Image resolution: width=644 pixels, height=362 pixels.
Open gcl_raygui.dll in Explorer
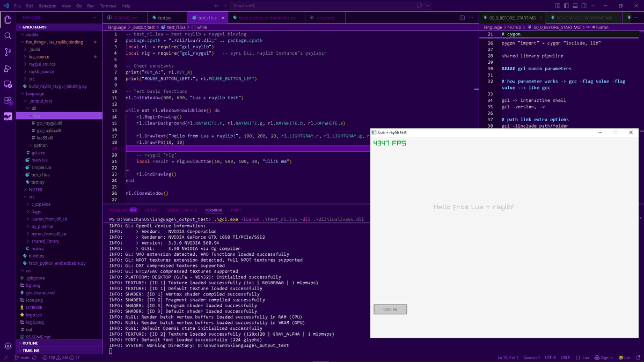[59, 123]
